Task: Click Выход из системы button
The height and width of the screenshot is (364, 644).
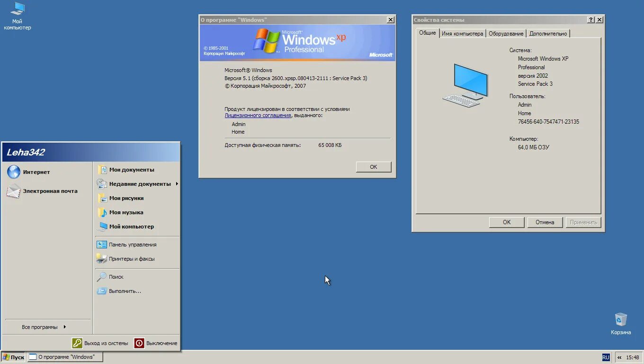Action: pos(100,343)
